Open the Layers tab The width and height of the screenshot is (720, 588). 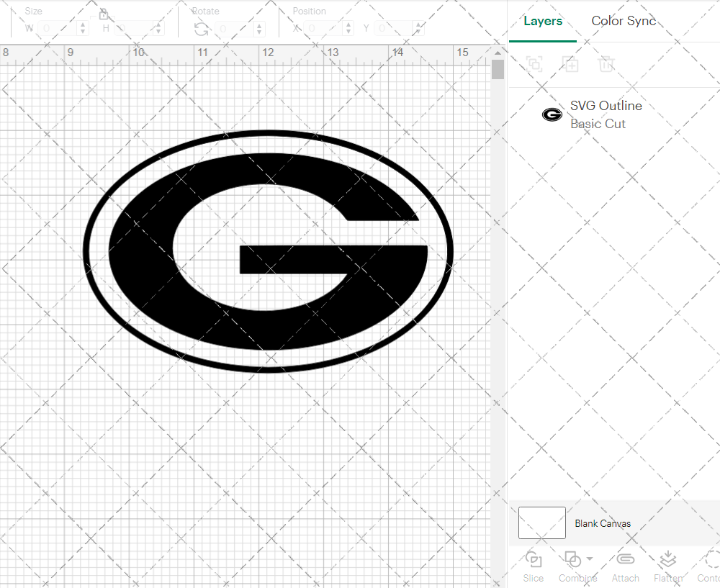(543, 21)
